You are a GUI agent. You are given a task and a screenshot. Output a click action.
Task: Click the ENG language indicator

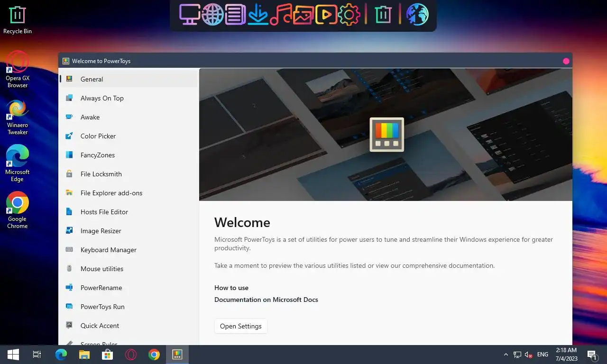pyautogui.click(x=543, y=355)
